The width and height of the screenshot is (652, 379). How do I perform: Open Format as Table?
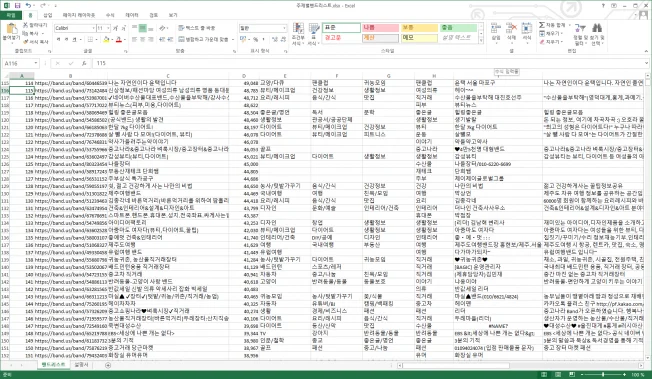(x=314, y=33)
